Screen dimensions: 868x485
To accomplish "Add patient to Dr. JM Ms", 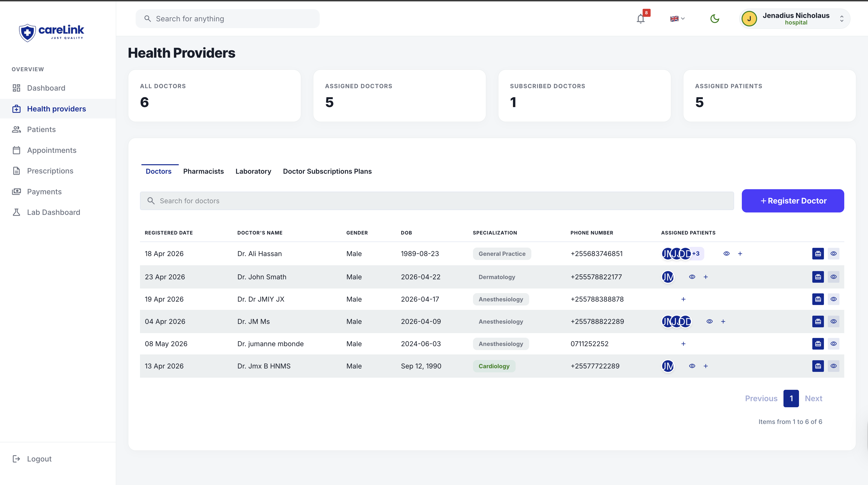I will [723, 321].
